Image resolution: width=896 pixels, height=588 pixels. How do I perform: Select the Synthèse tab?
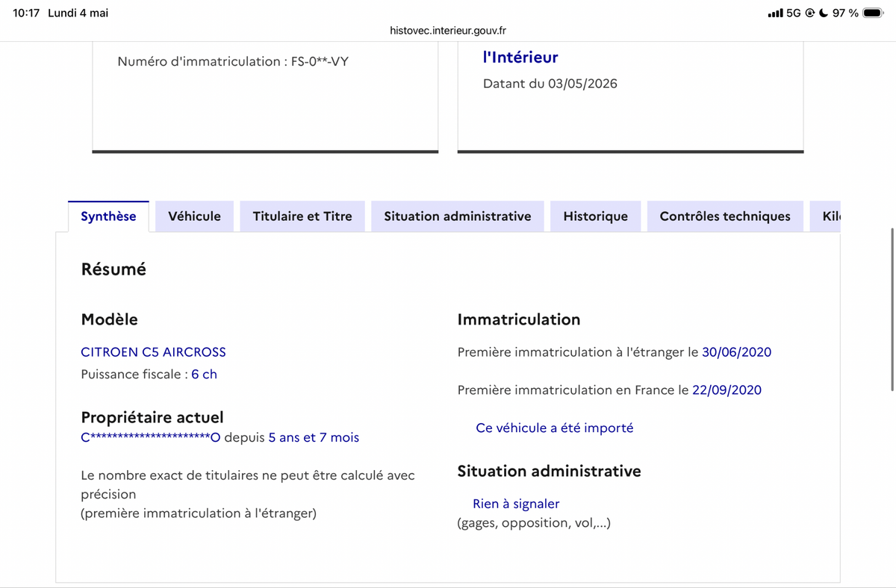[x=108, y=216]
